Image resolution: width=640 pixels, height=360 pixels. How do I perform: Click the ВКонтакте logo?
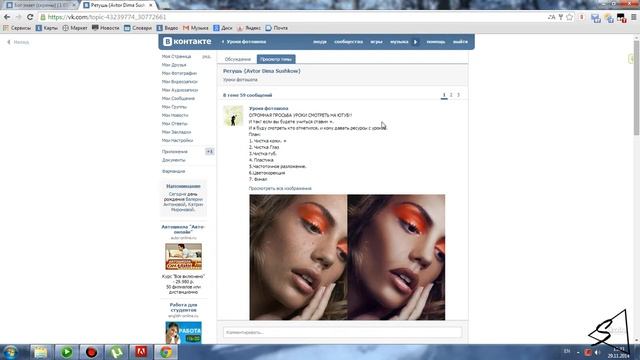(x=187, y=42)
